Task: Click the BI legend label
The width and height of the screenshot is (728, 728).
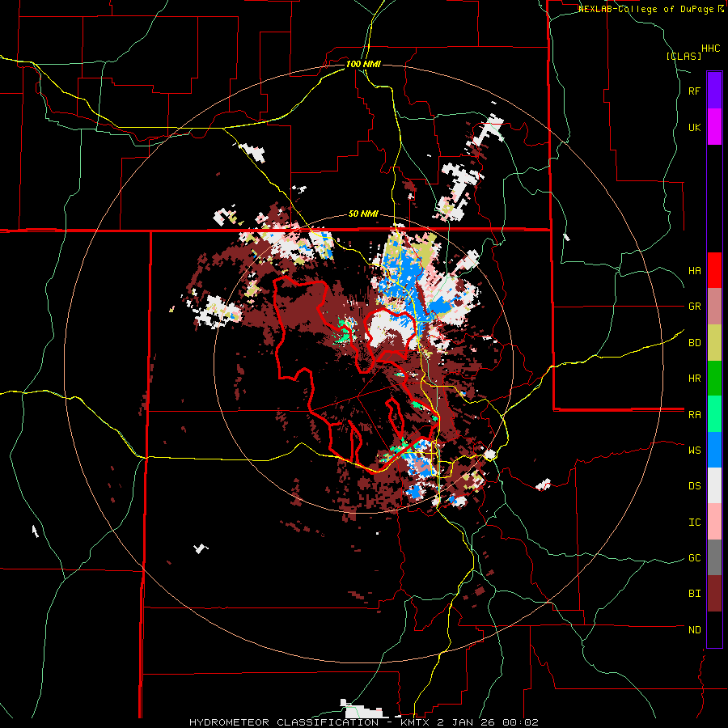Action: coord(695,594)
